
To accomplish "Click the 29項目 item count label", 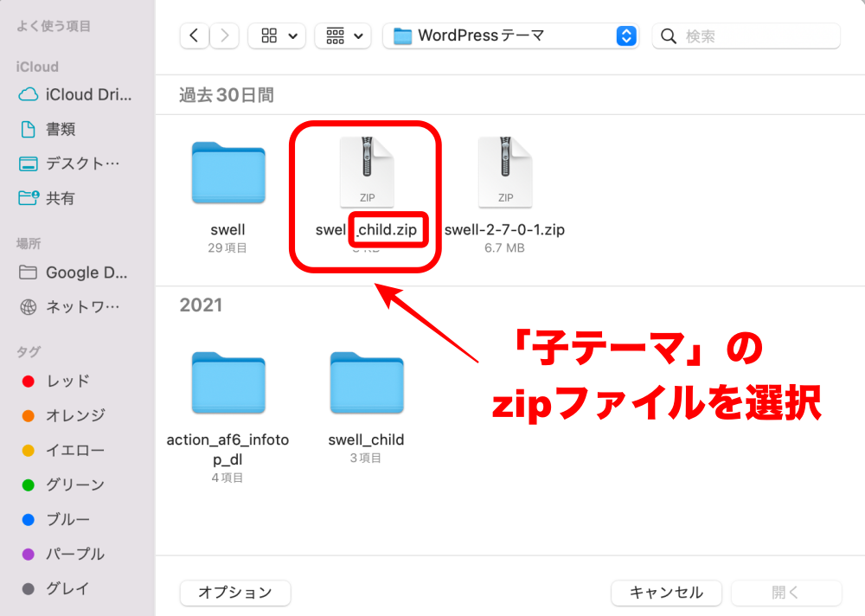I will [227, 247].
